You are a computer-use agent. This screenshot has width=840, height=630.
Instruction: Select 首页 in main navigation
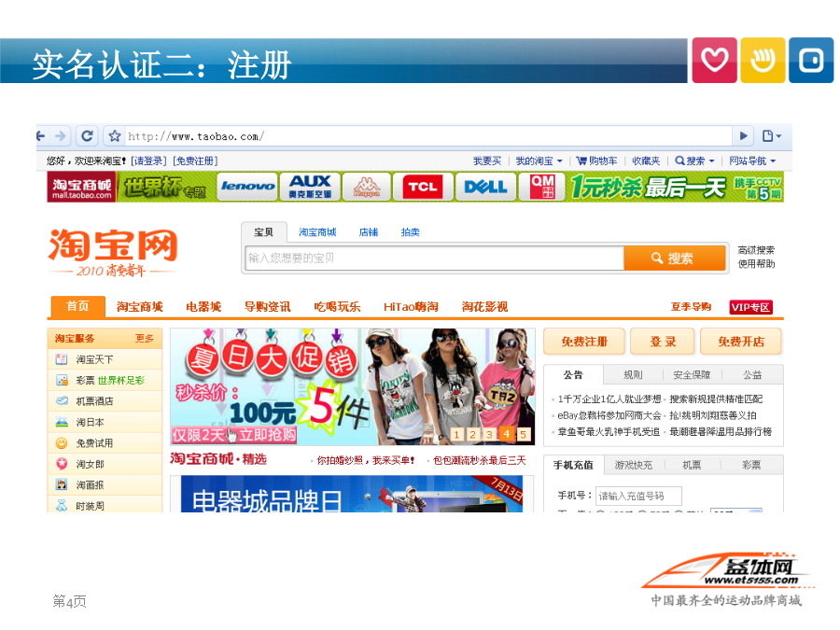point(77,306)
